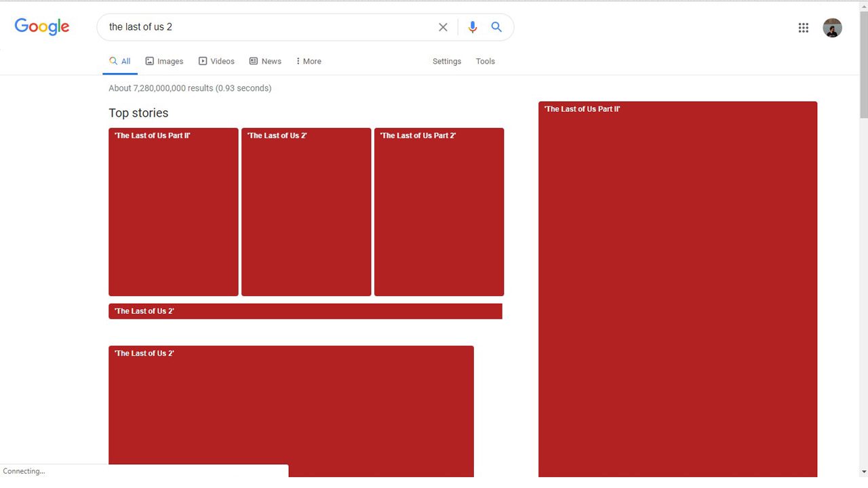Open the Google apps grid

[804, 28]
